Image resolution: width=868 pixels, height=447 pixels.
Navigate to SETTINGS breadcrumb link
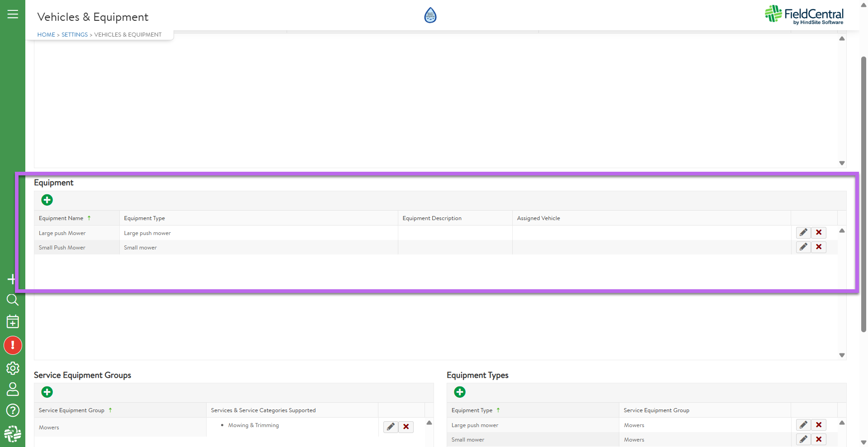[75, 35]
